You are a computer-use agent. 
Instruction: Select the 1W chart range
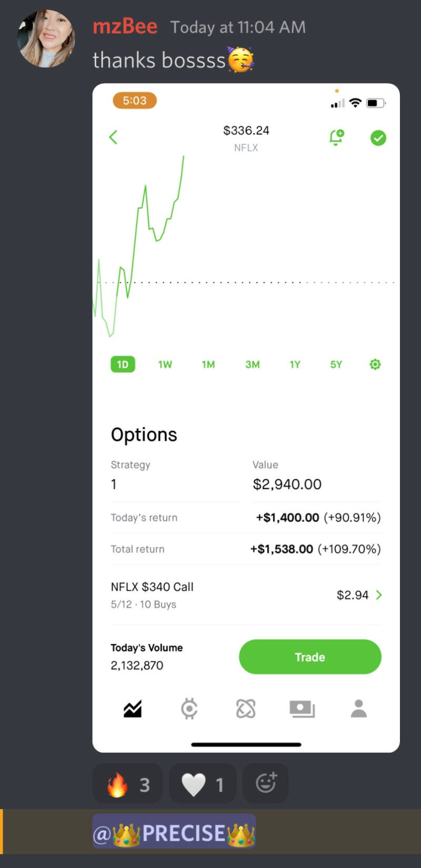coord(165,365)
